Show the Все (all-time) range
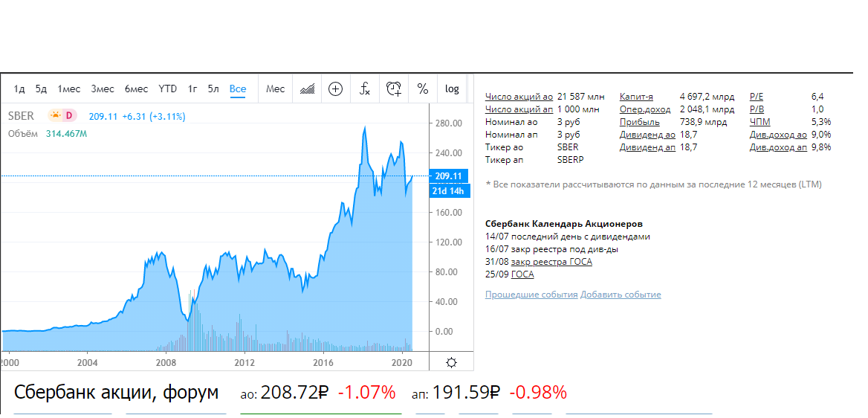868x418 pixels. point(238,89)
